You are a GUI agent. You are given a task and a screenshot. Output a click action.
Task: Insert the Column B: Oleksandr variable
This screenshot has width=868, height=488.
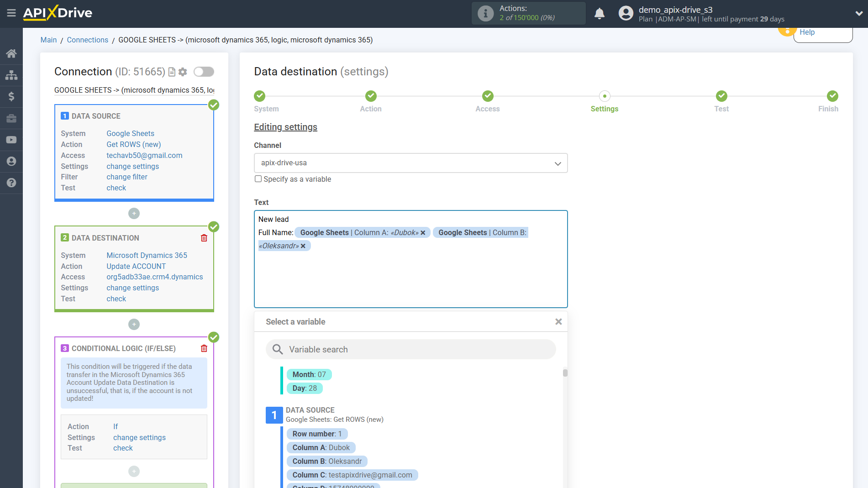(327, 461)
